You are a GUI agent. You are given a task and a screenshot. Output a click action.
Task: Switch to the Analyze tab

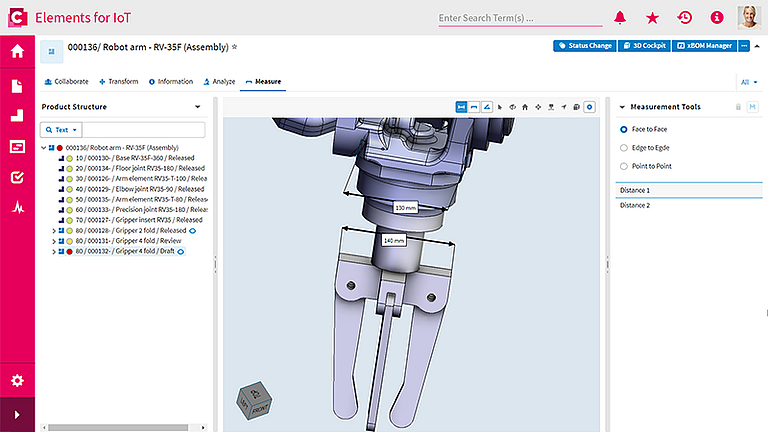click(x=219, y=81)
